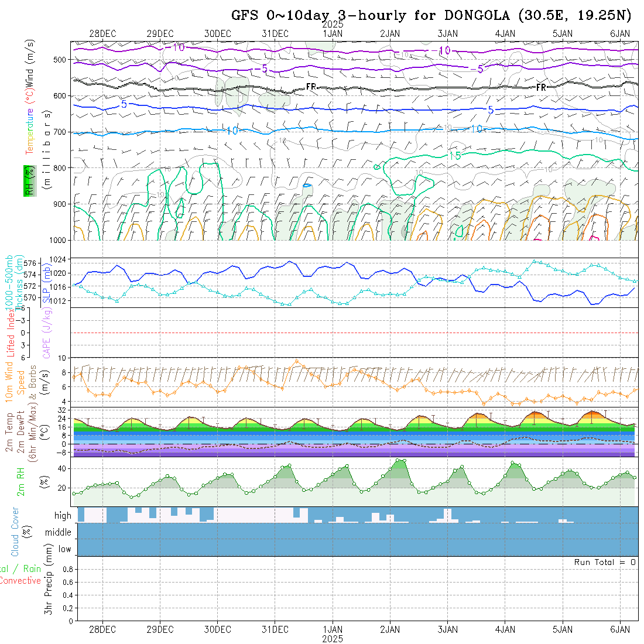This screenshot has height=644, width=644.
Task: Click the 'Run Total = 0' text
Action: point(604,562)
